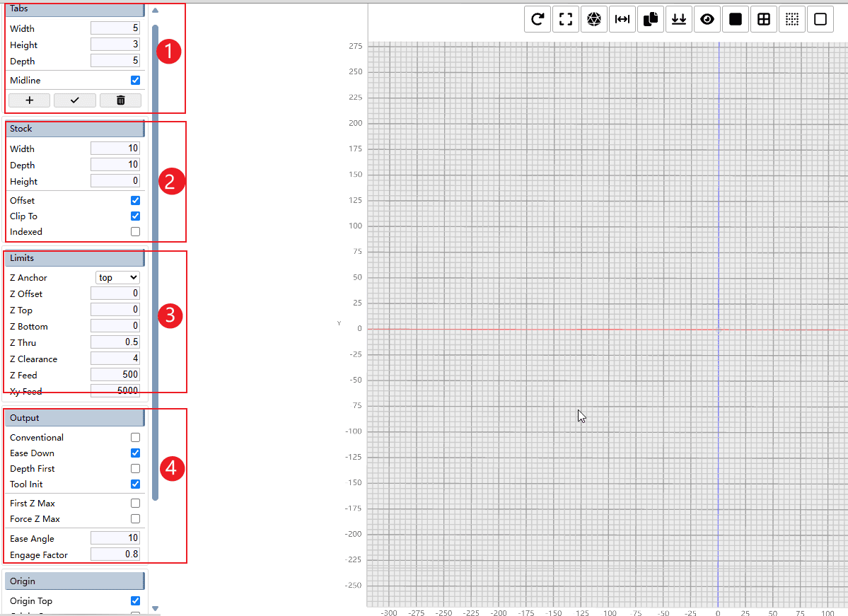Click the dotted grid icon
This screenshot has height=616, width=848.
click(792, 20)
